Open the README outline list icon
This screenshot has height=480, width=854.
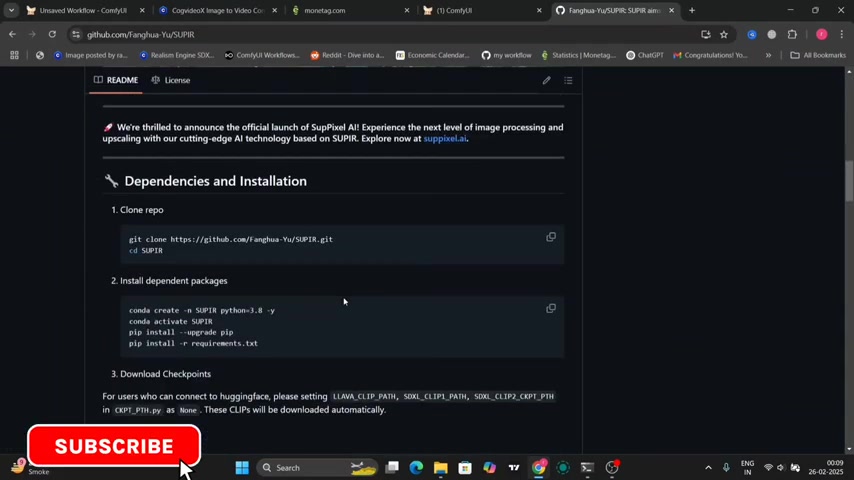(568, 80)
